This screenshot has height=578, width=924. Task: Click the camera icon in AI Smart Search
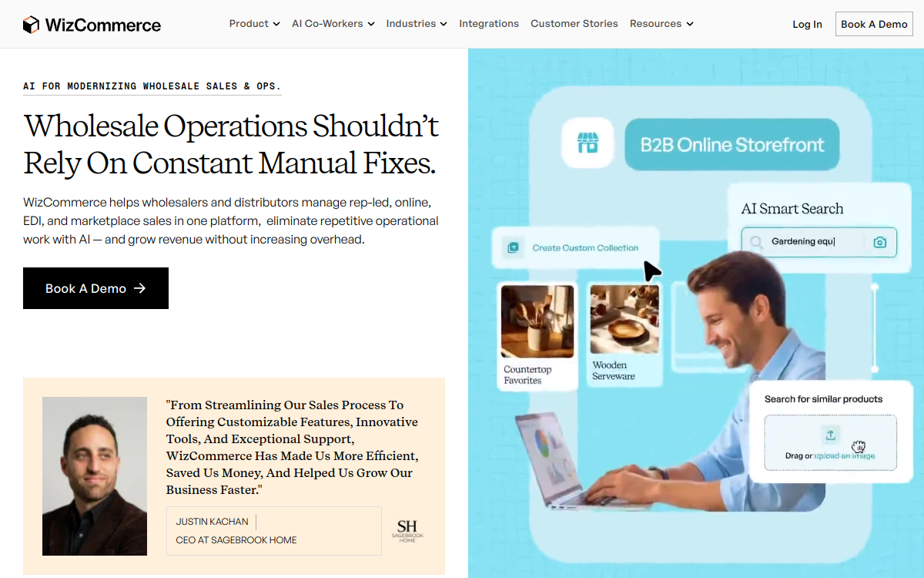(880, 242)
